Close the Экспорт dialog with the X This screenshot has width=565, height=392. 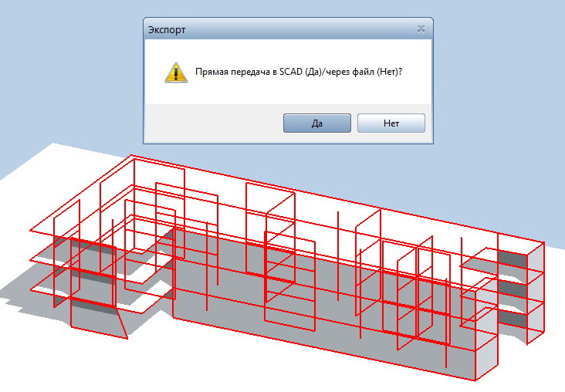[421, 29]
